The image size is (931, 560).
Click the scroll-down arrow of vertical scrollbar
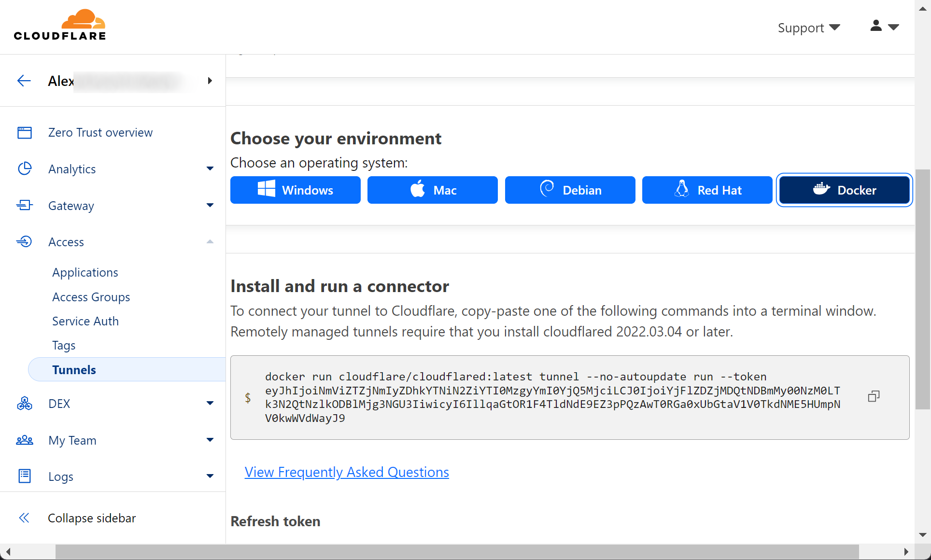point(923,535)
